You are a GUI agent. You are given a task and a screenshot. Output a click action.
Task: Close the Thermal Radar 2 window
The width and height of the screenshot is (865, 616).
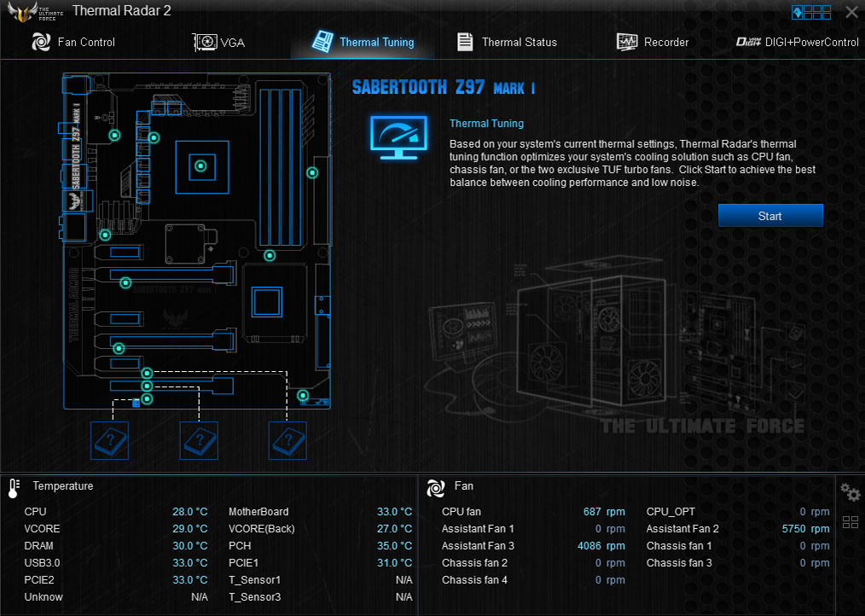(851, 12)
